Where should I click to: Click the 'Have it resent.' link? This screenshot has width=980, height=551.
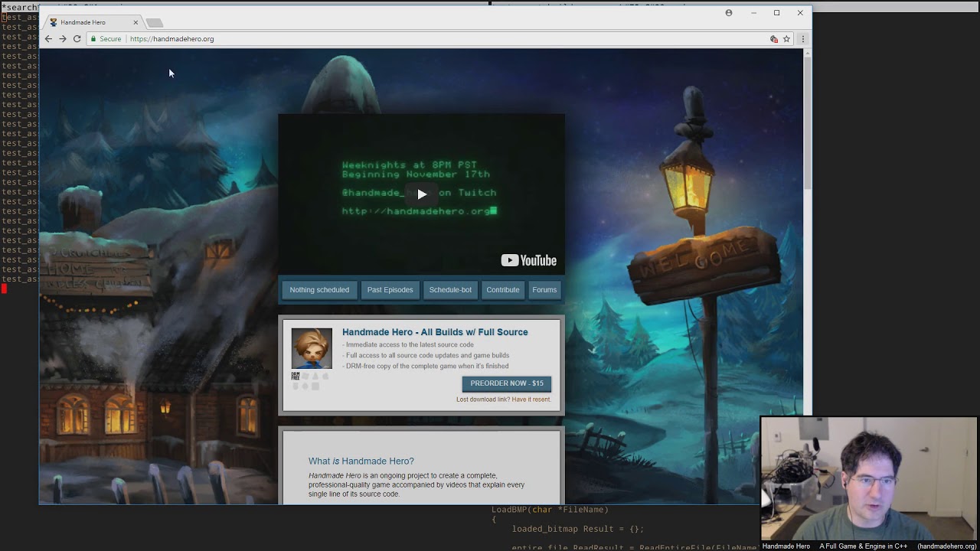tap(531, 399)
